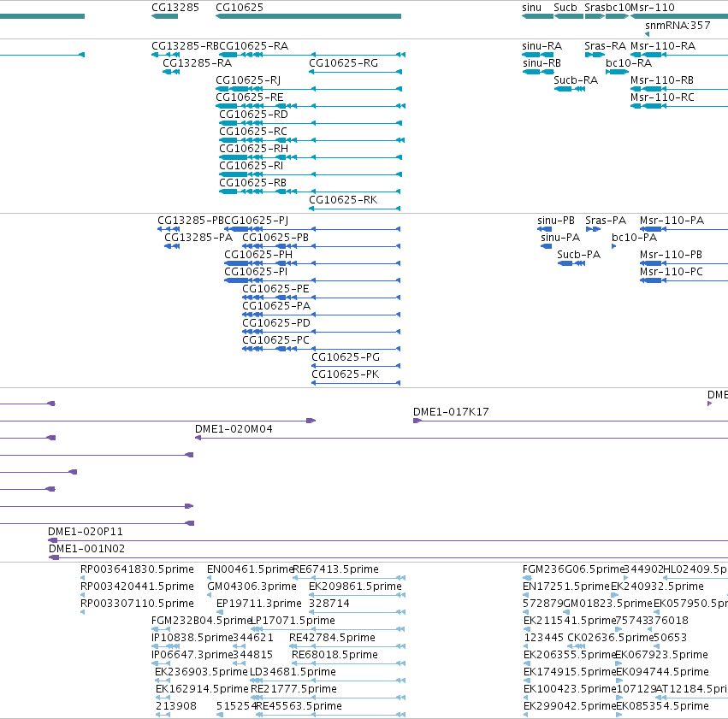Click EST EK174915.5prime

coord(570,672)
